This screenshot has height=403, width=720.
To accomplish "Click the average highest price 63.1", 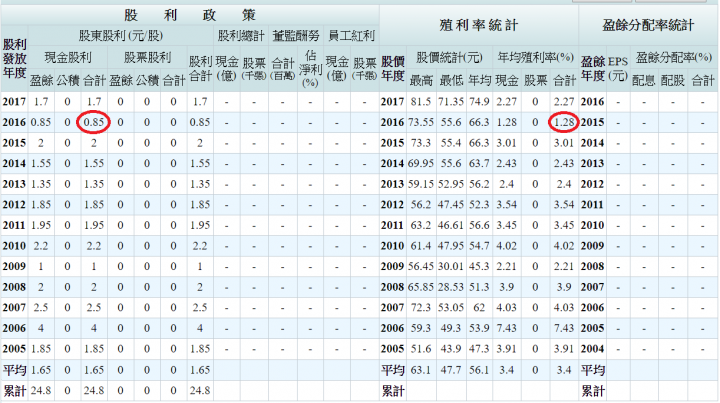I will click(x=421, y=370).
